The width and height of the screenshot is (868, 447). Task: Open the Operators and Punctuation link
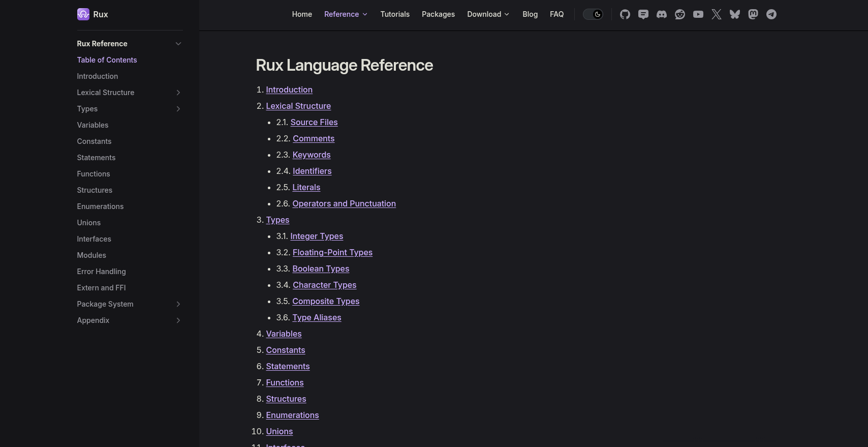(344, 203)
